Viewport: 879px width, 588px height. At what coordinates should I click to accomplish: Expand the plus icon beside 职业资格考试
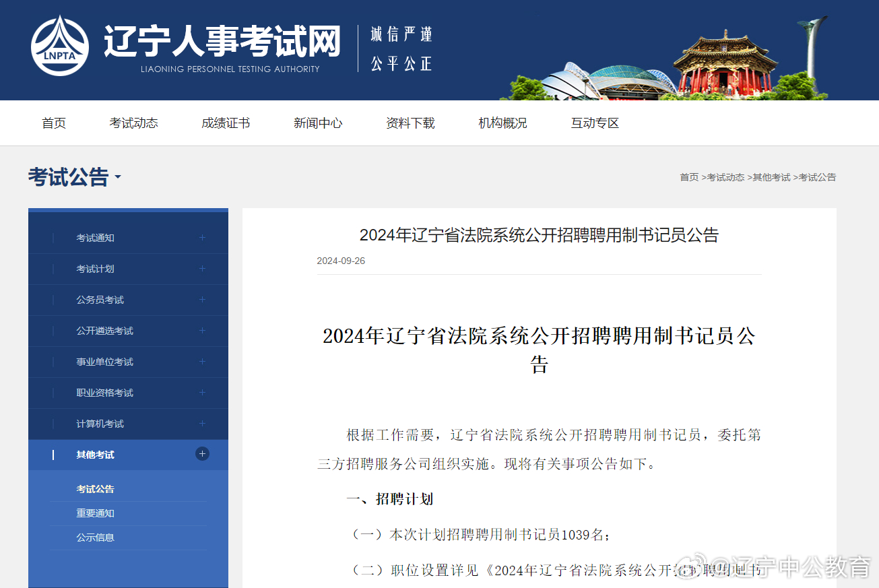(x=202, y=393)
